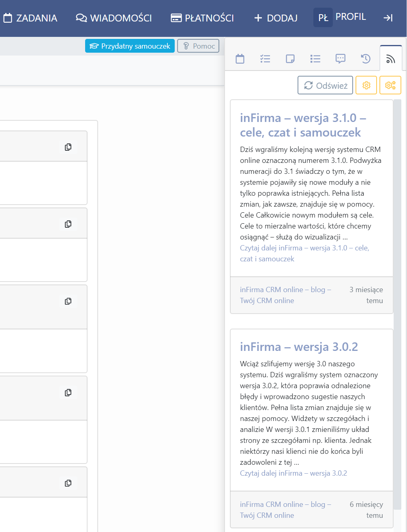
Task: Open Przydatny samouczek tutorial
Action: tap(130, 46)
